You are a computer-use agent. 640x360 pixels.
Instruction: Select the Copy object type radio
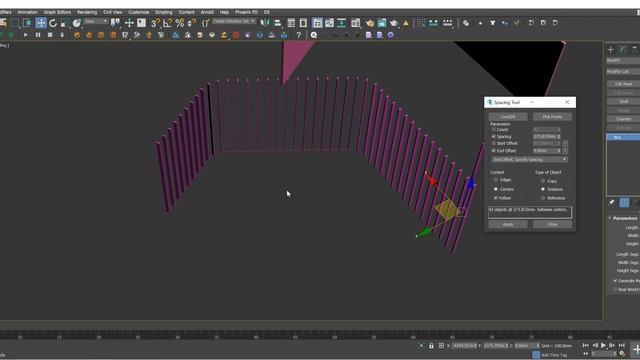click(x=543, y=180)
